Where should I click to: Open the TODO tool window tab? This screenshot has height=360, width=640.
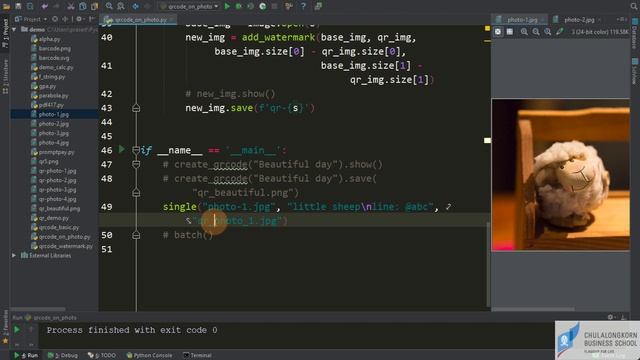[x=102, y=355]
